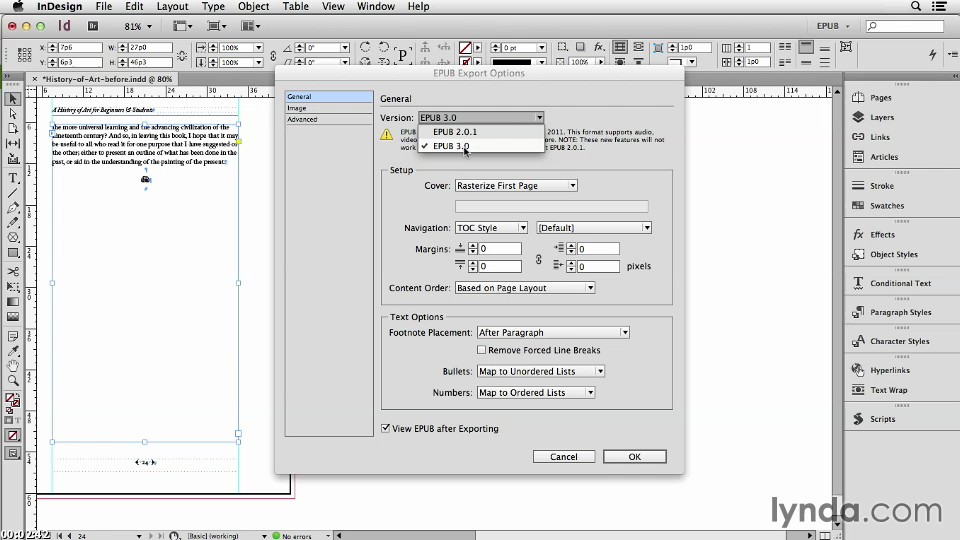This screenshot has height=540, width=960.
Task: Select the Scissors tool
Action: point(13,271)
